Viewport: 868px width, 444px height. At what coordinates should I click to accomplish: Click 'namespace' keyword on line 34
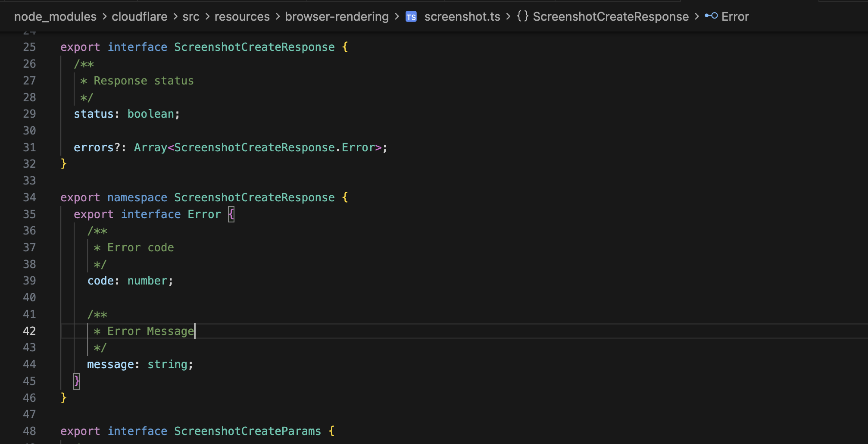[x=137, y=197]
